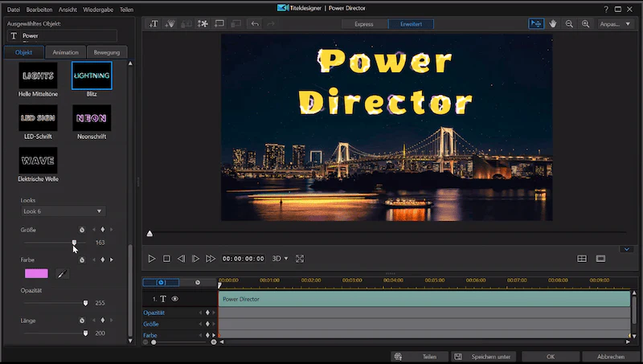This screenshot has height=364, width=643.
Task: Step to previous frame
Action: click(181, 259)
